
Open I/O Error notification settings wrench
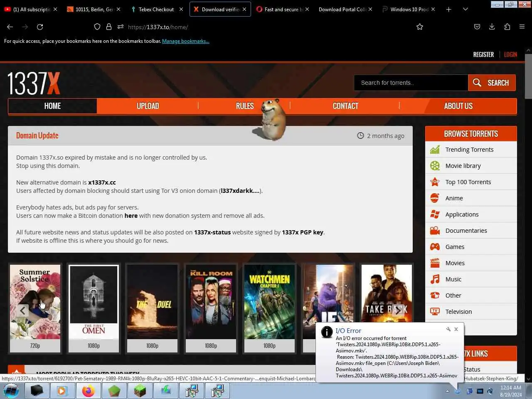448,329
